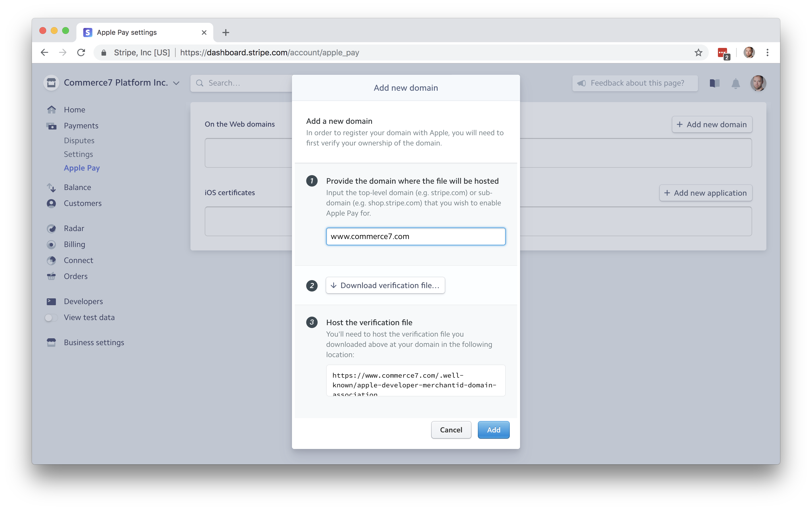
Task: Open Connect in sidebar
Action: [78, 260]
